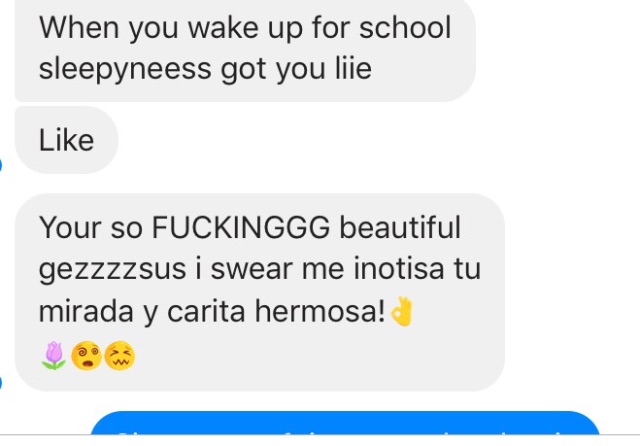640x446 pixels.
Task: Click the word "school" in the first message
Action: click(405, 28)
